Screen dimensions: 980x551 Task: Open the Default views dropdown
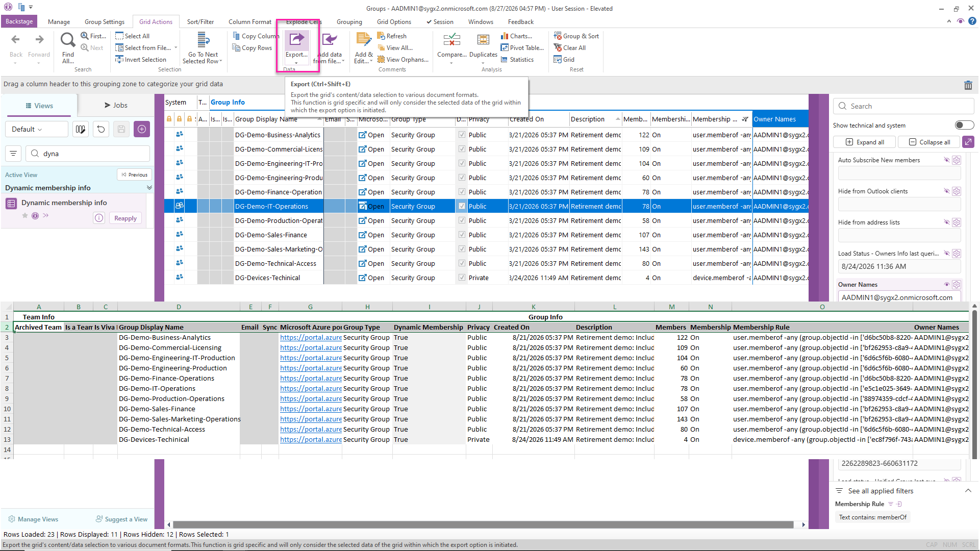tap(37, 129)
